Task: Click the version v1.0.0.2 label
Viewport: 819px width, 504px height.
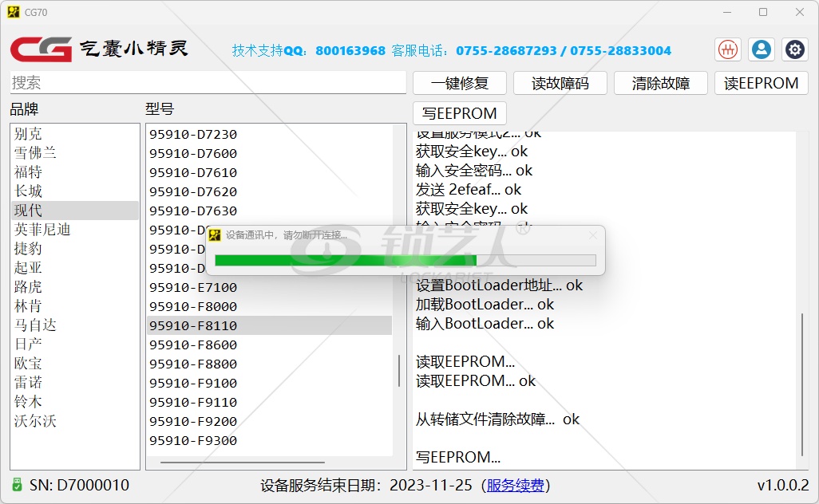Action: 782,485
